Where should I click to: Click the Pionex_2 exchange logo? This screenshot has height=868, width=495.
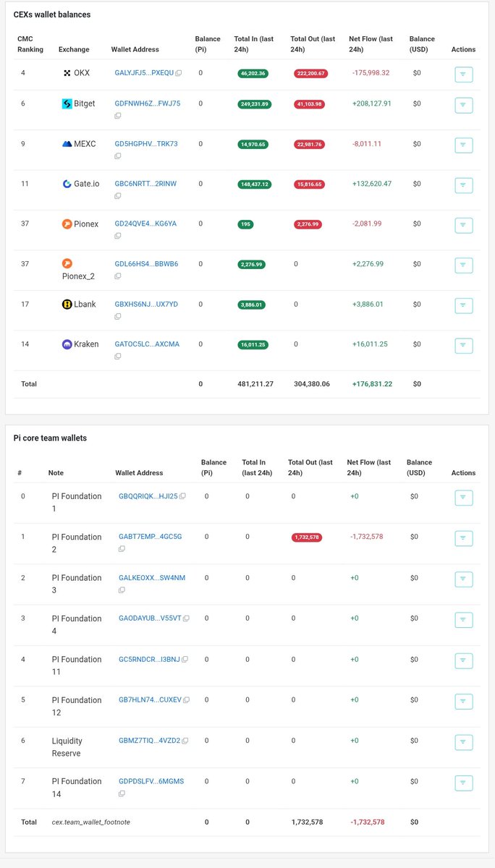[x=67, y=263]
